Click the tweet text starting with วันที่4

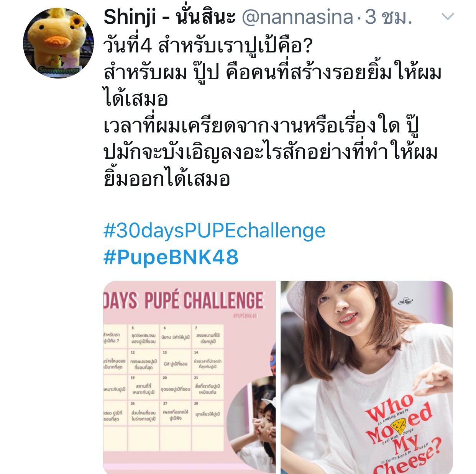[272, 112]
